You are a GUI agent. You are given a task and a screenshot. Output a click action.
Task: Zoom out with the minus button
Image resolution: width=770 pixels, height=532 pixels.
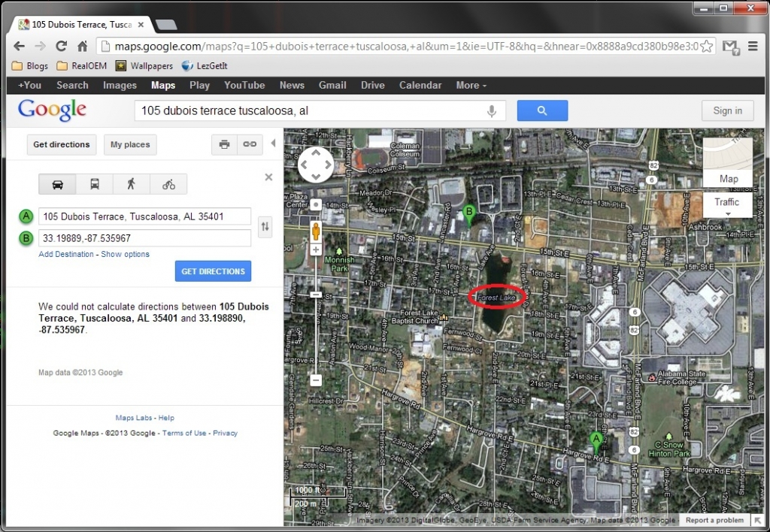(316, 380)
